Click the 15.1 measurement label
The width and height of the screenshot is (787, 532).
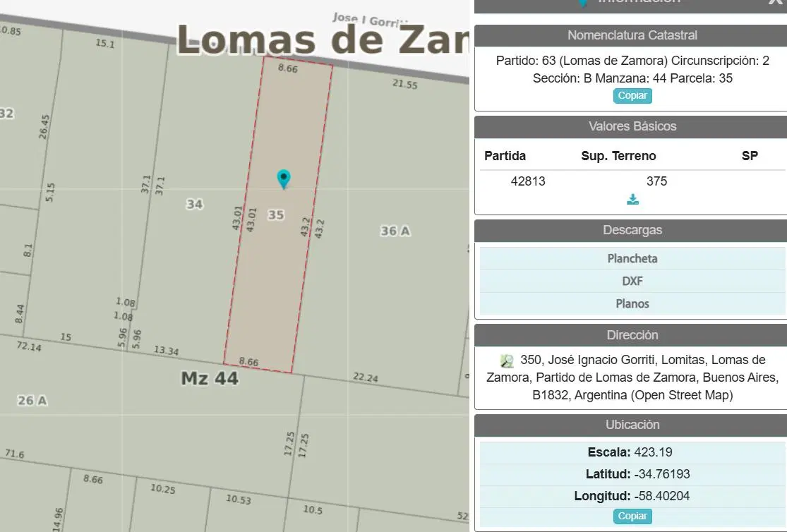(x=105, y=44)
